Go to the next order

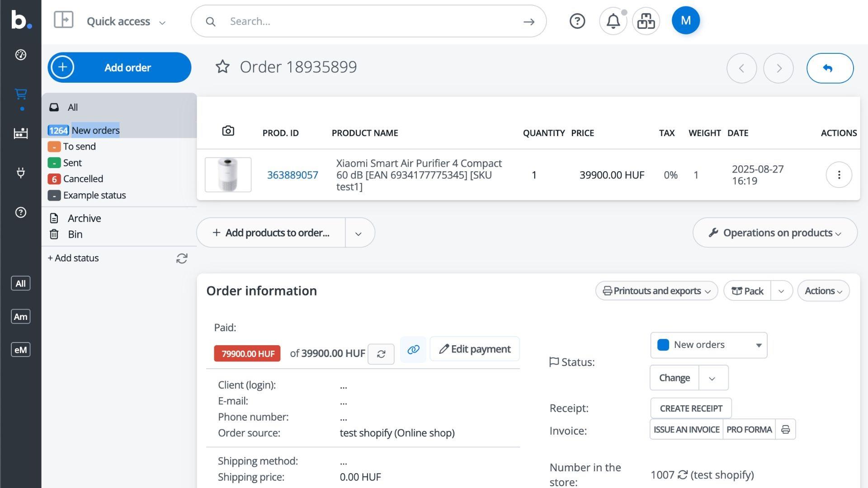coord(778,68)
